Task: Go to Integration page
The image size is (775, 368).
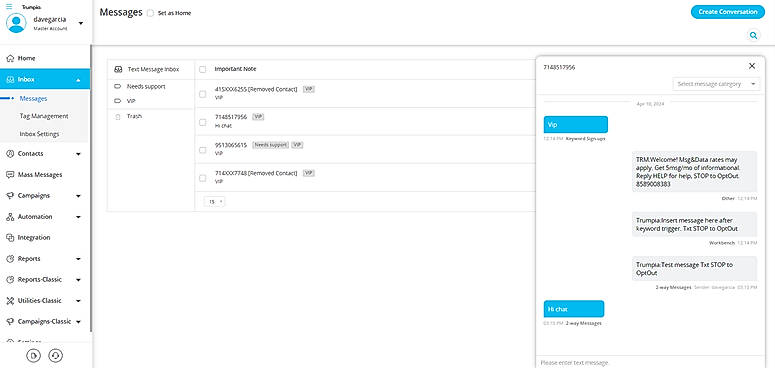Action: (34, 238)
